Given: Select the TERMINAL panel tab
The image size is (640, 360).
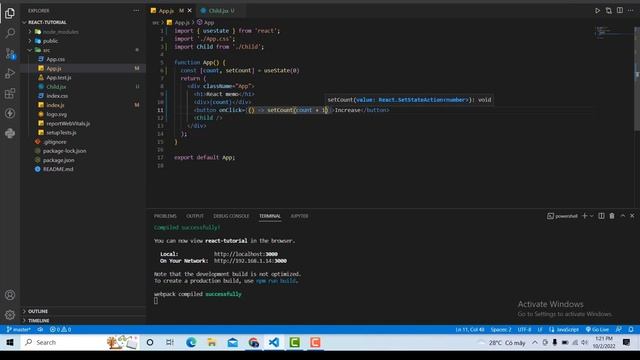Looking at the screenshot, I should [x=270, y=216].
